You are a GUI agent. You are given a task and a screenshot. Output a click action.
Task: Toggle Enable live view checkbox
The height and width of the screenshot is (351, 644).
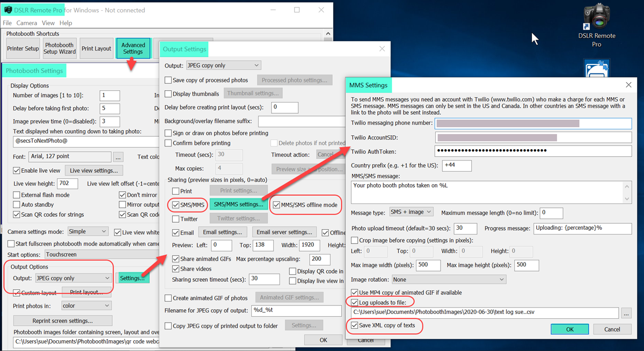pyautogui.click(x=17, y=171)
